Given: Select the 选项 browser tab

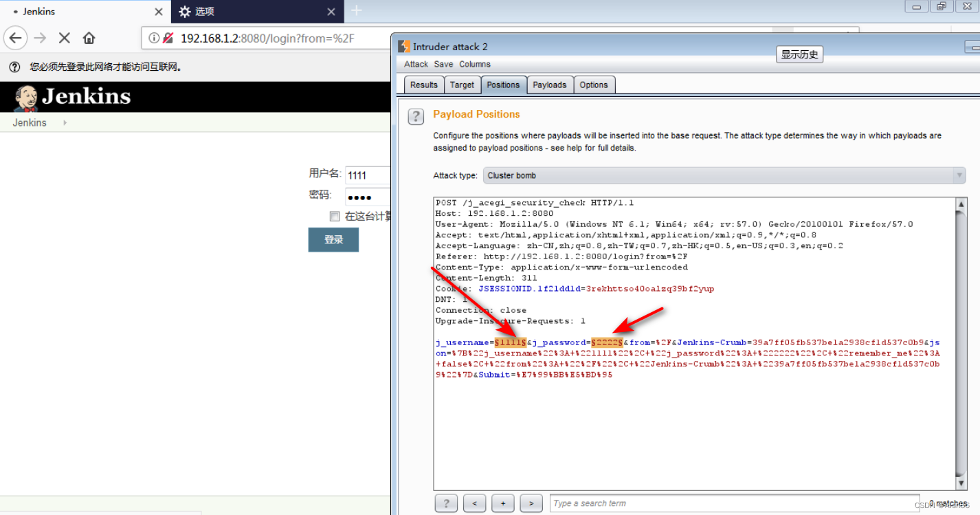Looking at the screenshot, I should click(256, 12).
